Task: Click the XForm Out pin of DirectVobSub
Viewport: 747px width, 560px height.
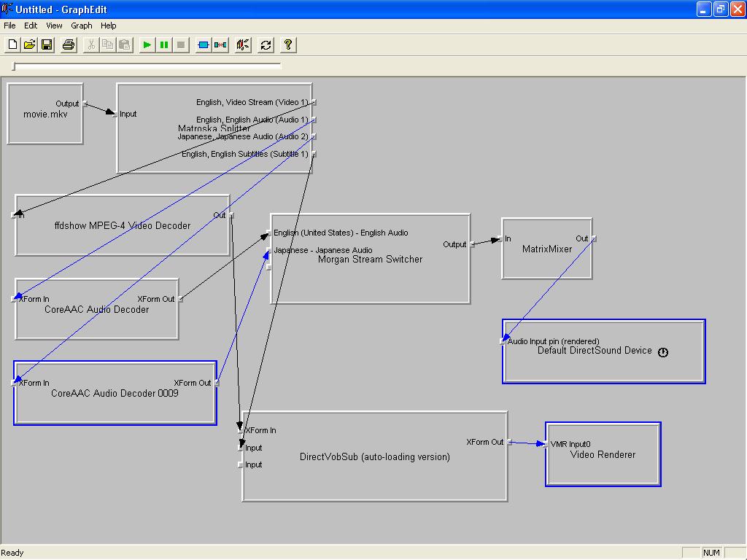Action: pos(509,442)
